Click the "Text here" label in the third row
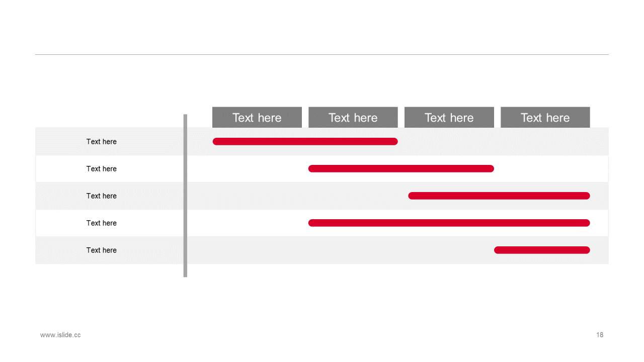 (x=101, y=196)
